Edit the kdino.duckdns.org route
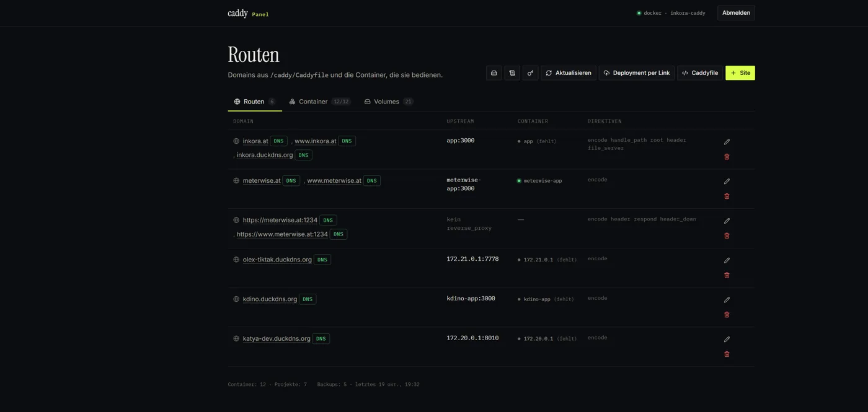 [727, 300]
